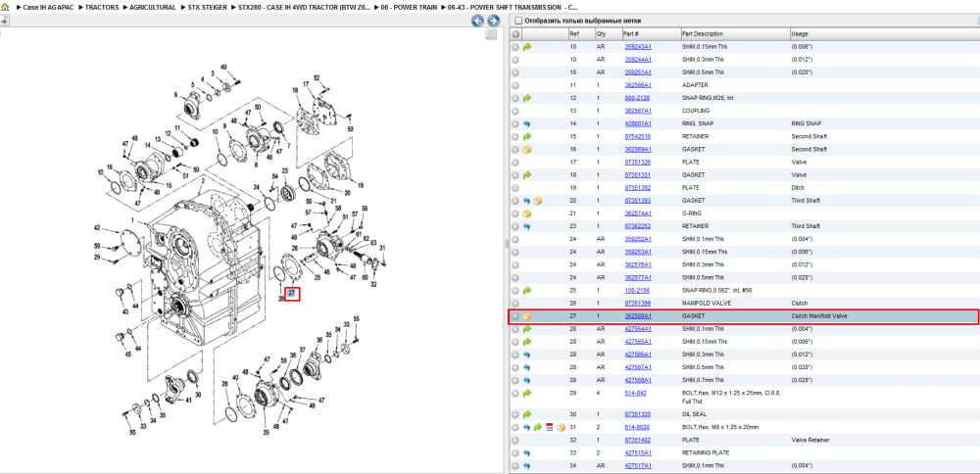
Task: Click green arrow icon for RETAINER 87542516
Action: 527,137
